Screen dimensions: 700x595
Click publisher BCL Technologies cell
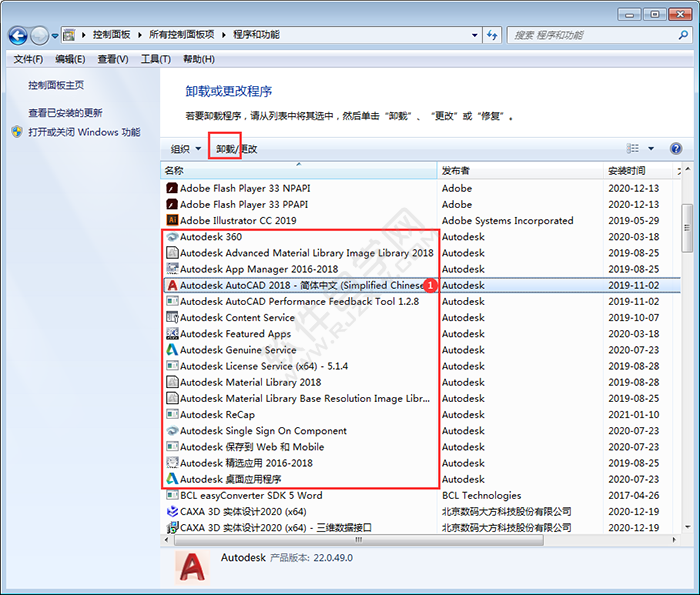click(481, 495)
